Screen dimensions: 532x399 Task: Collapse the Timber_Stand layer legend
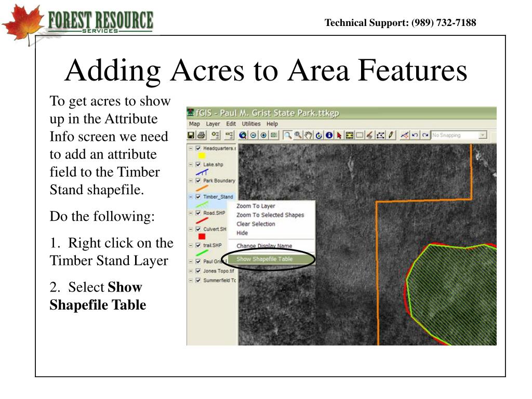pyautogui.click(x=191, y=197)
